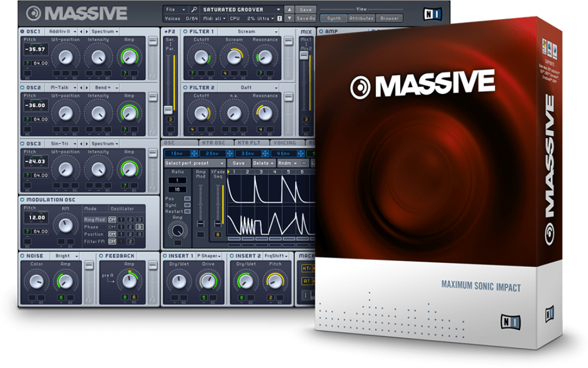Click the MIDI panic exclamation icon

pos(279,19)
